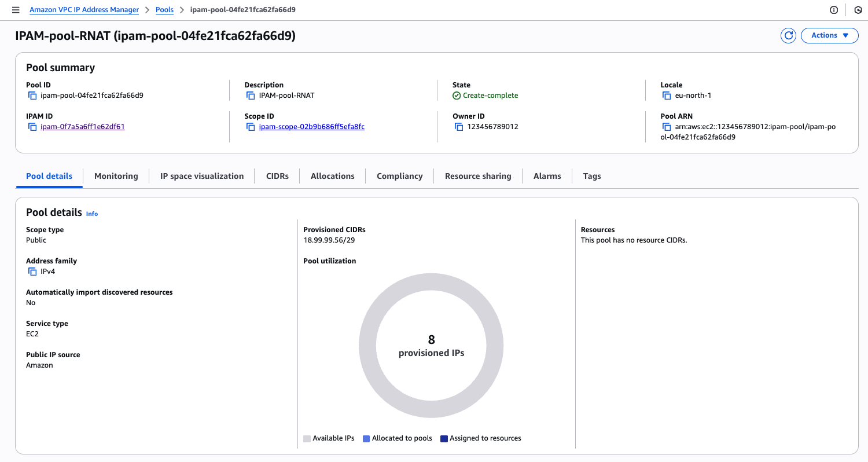868x462 pixels.
Task: Copy the Scope ID value
Action: 251,127
